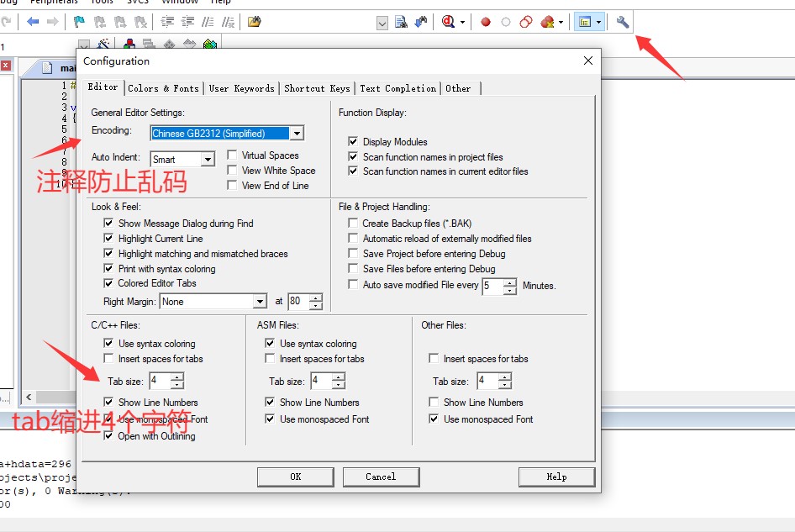
Task: Unindent selected lines icon
Action: 187,22
